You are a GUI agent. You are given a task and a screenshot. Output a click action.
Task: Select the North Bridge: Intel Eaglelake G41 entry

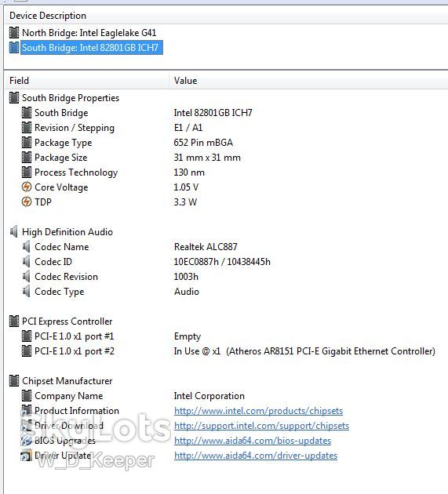(89, 33)
